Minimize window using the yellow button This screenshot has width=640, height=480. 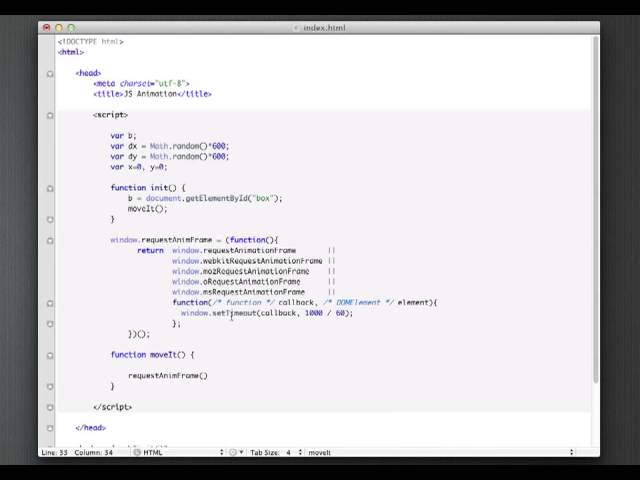pos(59,27)
